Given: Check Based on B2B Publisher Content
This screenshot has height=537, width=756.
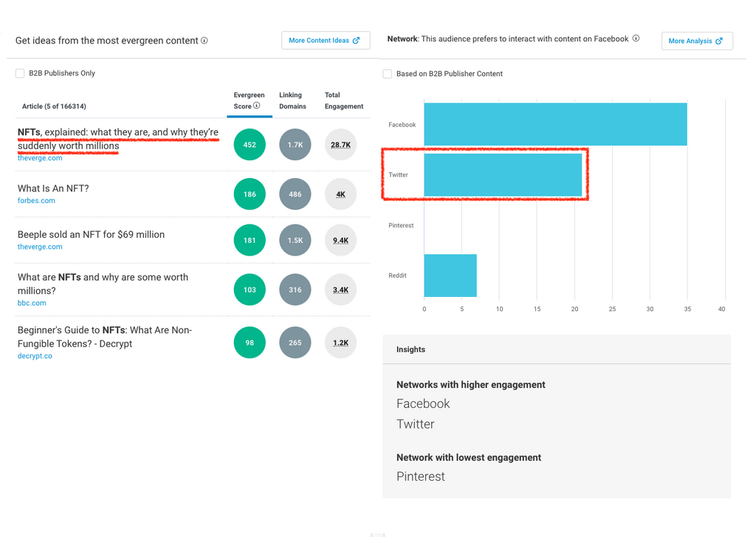Looking at the screenshot, I should point(388,74).
